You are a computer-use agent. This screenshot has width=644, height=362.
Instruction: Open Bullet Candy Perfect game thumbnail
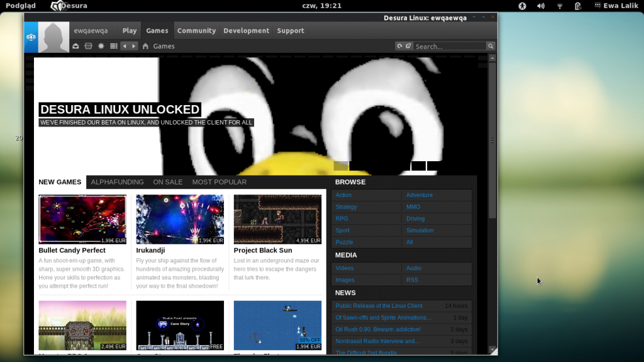[x=82, y=219]
